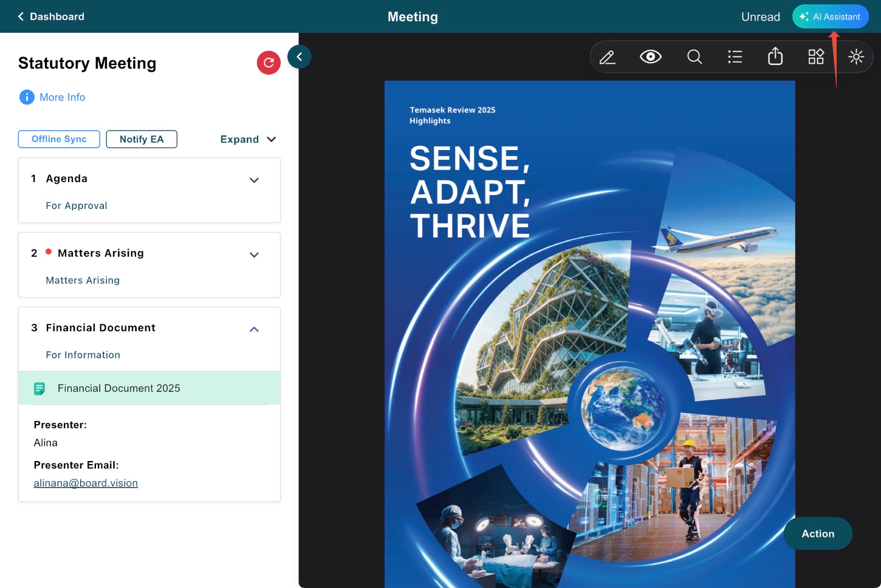
Task: Click the green document icon
Action: point(39,389)
